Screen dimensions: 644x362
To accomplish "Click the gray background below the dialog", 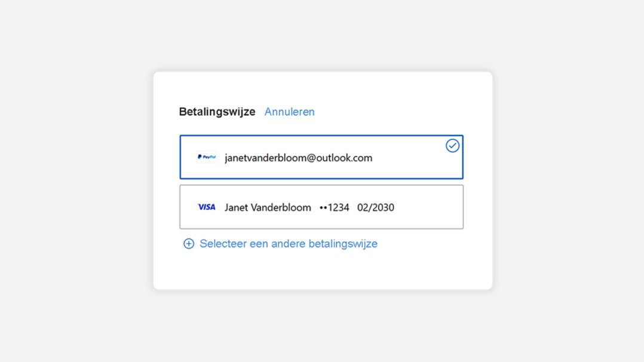I will [323, 326].
